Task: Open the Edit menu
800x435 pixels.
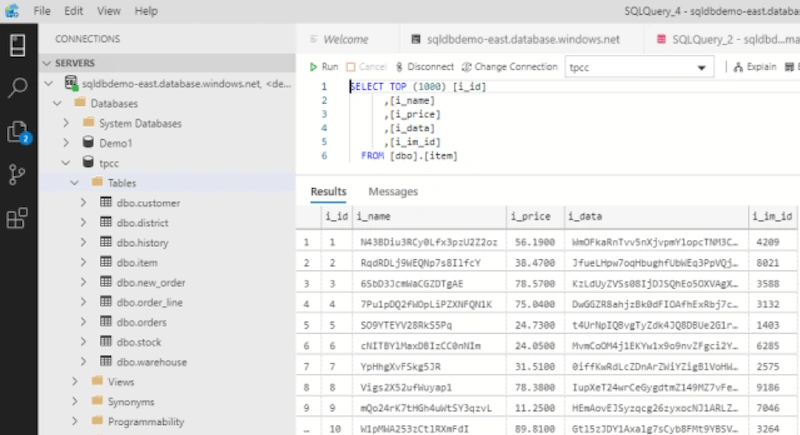Action: (x=73, y=11)
